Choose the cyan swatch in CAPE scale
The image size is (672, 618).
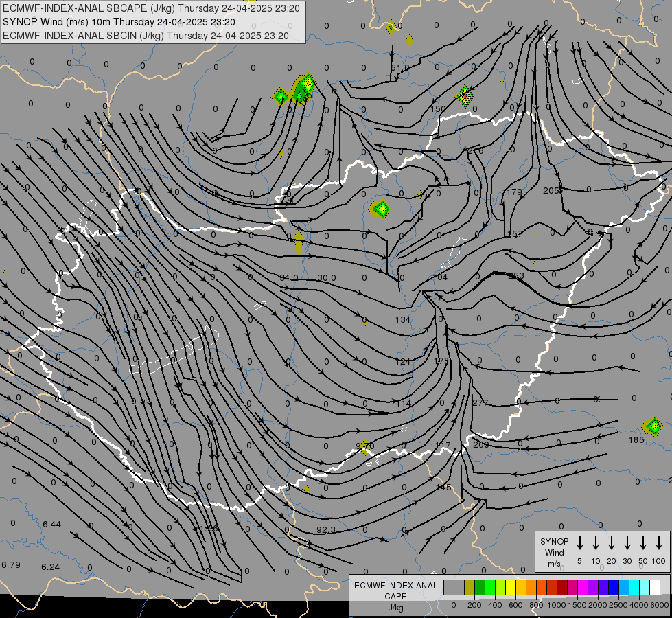coord(634,587)
